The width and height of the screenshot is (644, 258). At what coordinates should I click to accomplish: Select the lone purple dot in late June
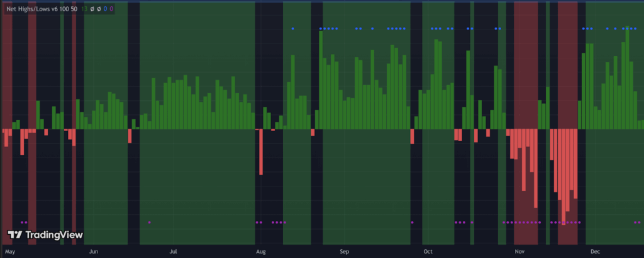point(149,222)
